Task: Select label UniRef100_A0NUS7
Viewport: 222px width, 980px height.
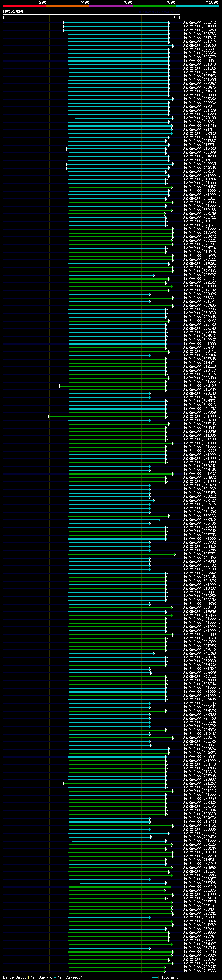Action: [x=199, y=187]
